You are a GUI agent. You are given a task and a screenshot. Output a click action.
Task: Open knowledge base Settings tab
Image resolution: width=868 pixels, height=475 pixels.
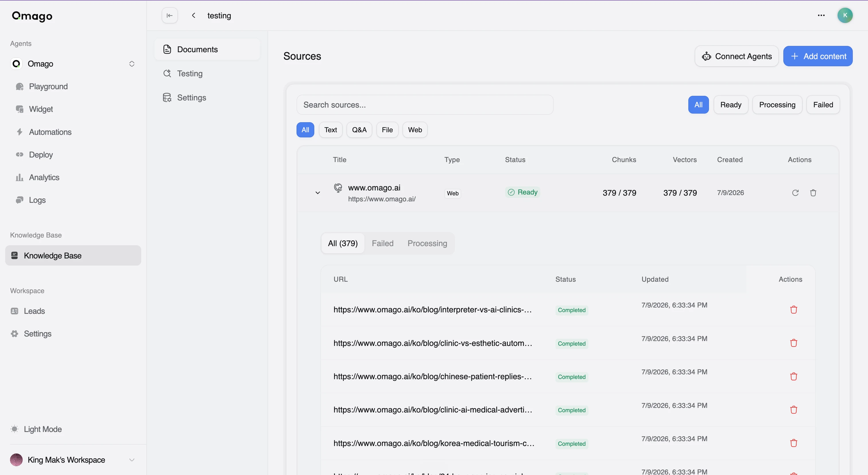tap(208, 98)
